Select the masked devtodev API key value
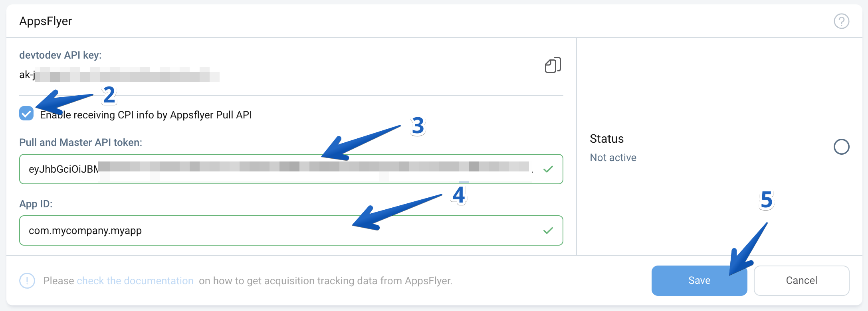 tap(119, 75)
